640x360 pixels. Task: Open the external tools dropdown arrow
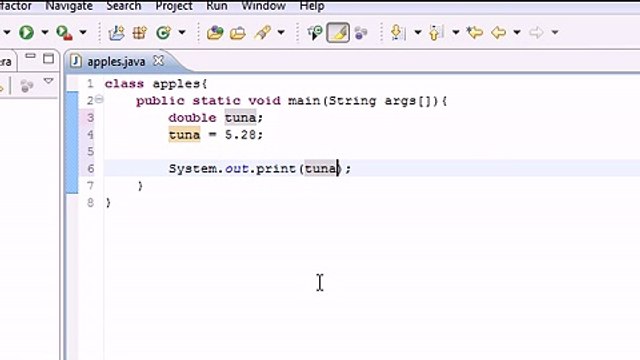(x=83, y=32)
